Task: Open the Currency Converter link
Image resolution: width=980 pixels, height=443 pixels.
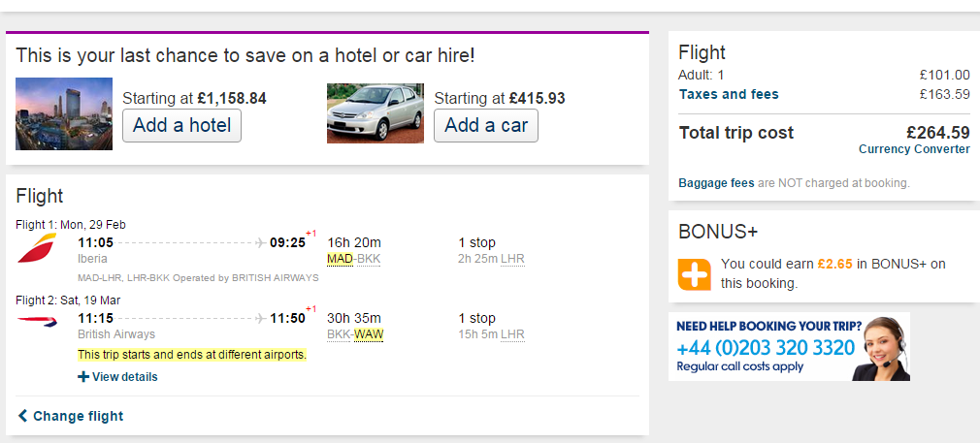Action: [x=914, y=149]
